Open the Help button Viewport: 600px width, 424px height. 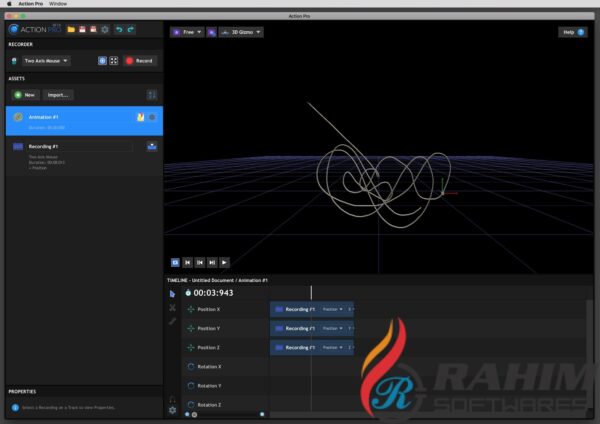[x=573, y=32]
